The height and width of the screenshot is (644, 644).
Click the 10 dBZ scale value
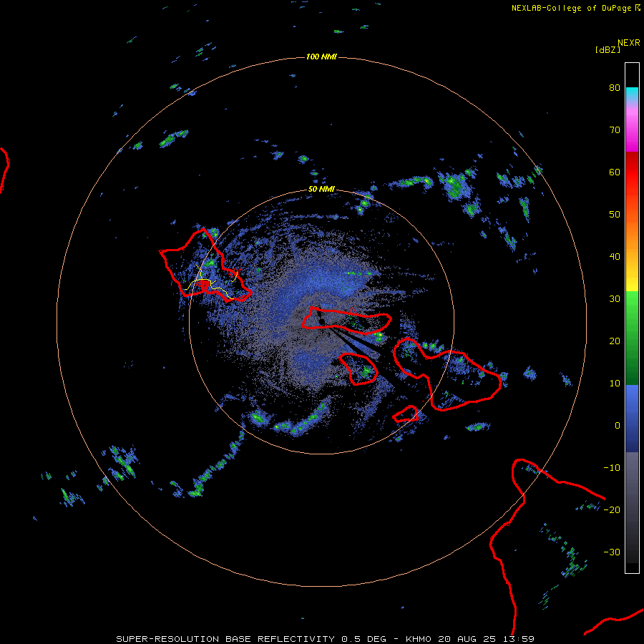pyautogui.click(x=615, y=384)
